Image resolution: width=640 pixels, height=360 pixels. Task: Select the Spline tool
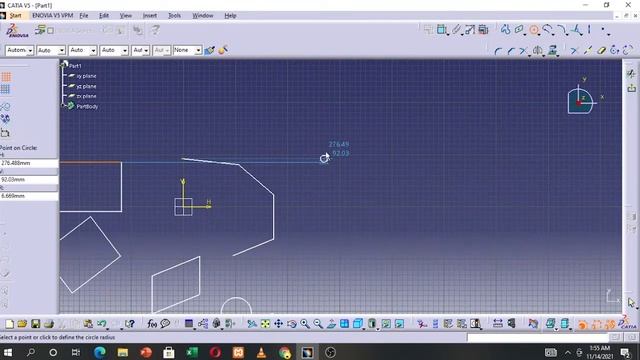[548, 29]
